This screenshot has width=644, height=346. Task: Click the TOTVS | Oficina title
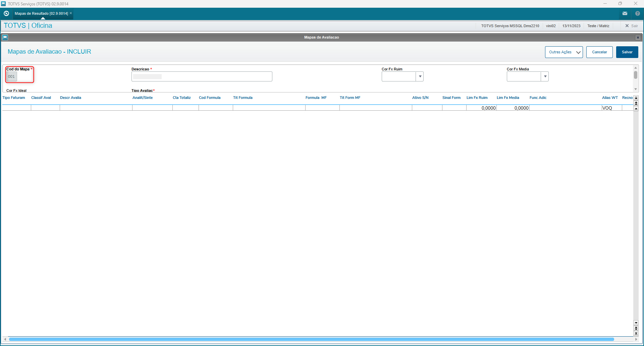(28, 25)
